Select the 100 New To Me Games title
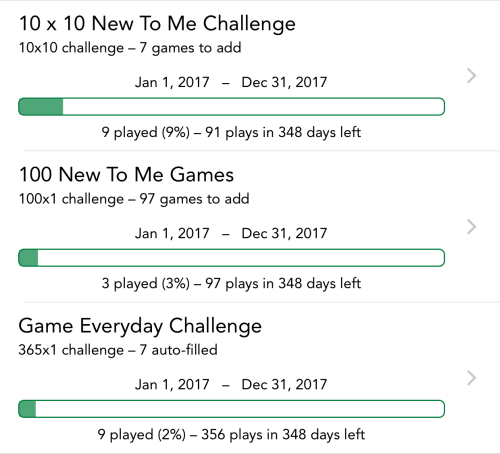This screenshot has height=454, width=500. [x=126, y=175]
